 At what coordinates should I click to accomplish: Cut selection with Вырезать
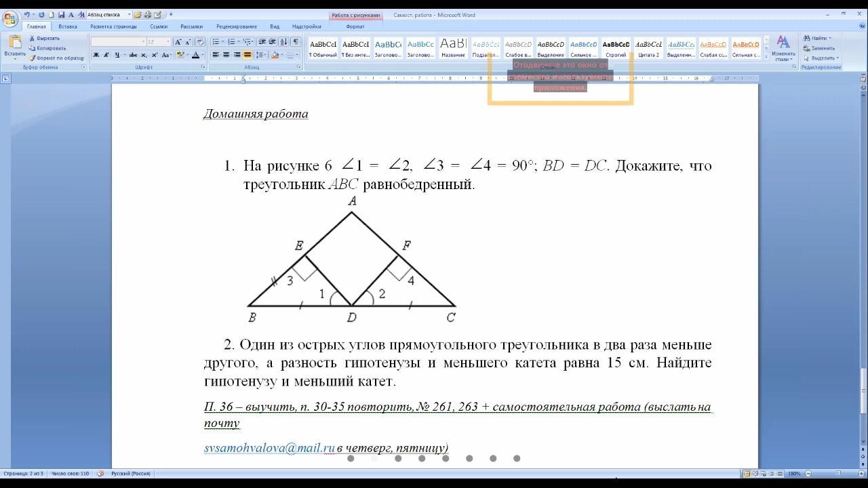click(x=45, y=38)
